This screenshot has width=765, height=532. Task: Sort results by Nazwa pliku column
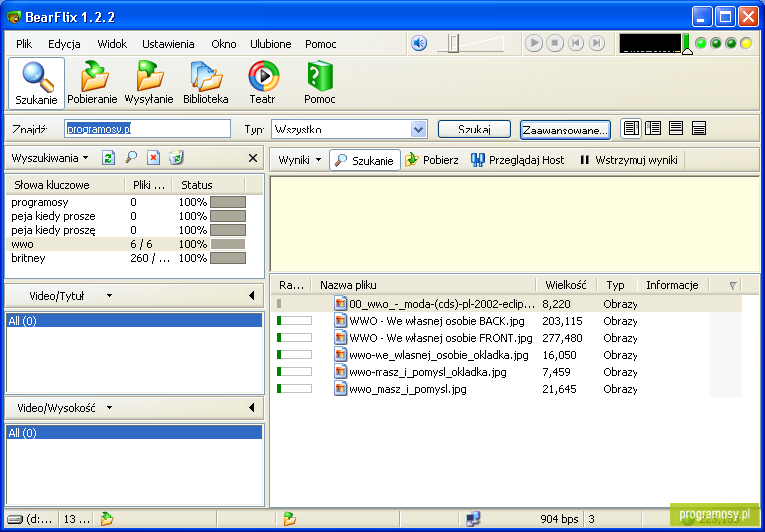(x=425, y=285)
